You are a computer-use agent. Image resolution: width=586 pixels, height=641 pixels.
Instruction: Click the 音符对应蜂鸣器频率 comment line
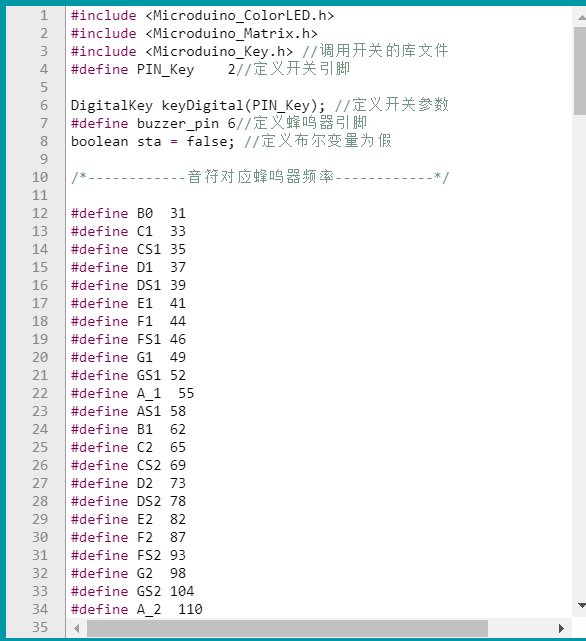click(x=260, y=177)
